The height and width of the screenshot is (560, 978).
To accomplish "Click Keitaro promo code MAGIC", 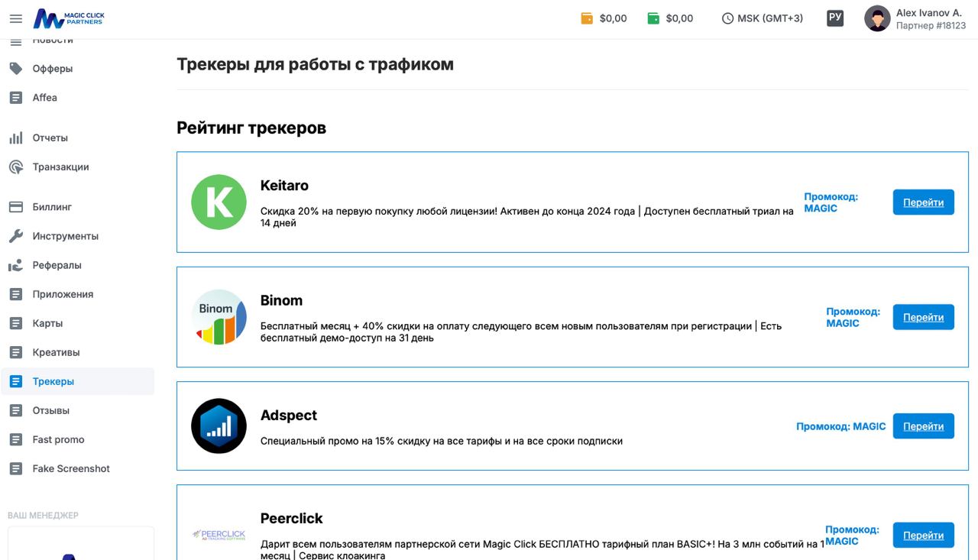I will point(831,202).
